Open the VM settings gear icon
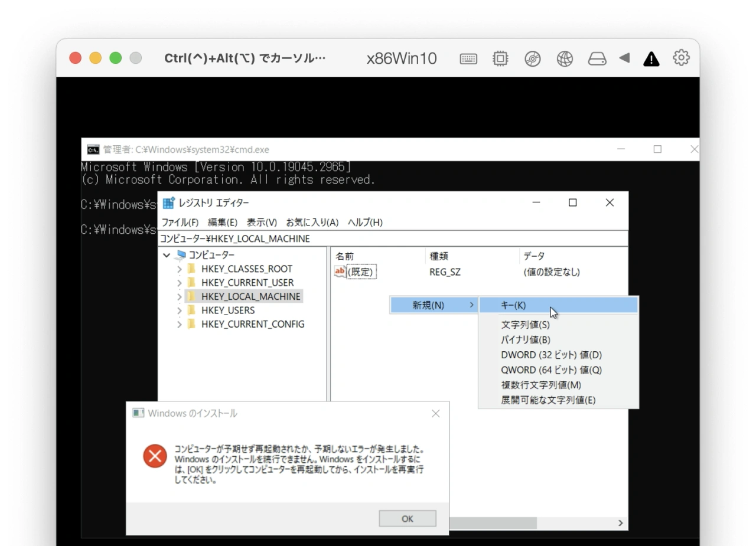Viewport: 756px width, 546px height. click(x=681, y=58)
